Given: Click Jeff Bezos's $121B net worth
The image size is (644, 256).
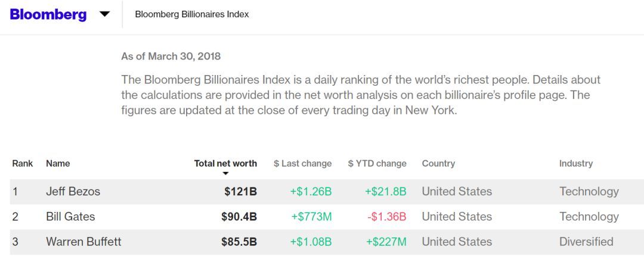Looking at the screenshot, I should [241, 192].
